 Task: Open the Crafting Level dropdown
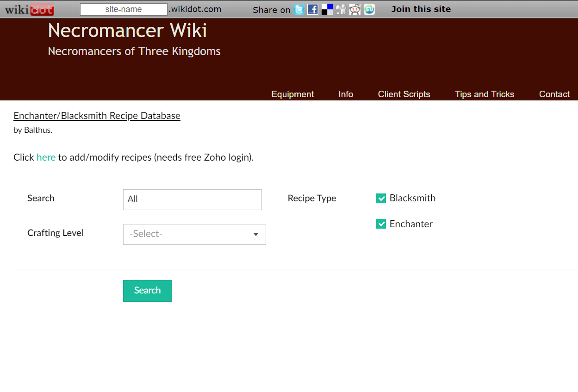pyautogui.click(x=194, y=234)
